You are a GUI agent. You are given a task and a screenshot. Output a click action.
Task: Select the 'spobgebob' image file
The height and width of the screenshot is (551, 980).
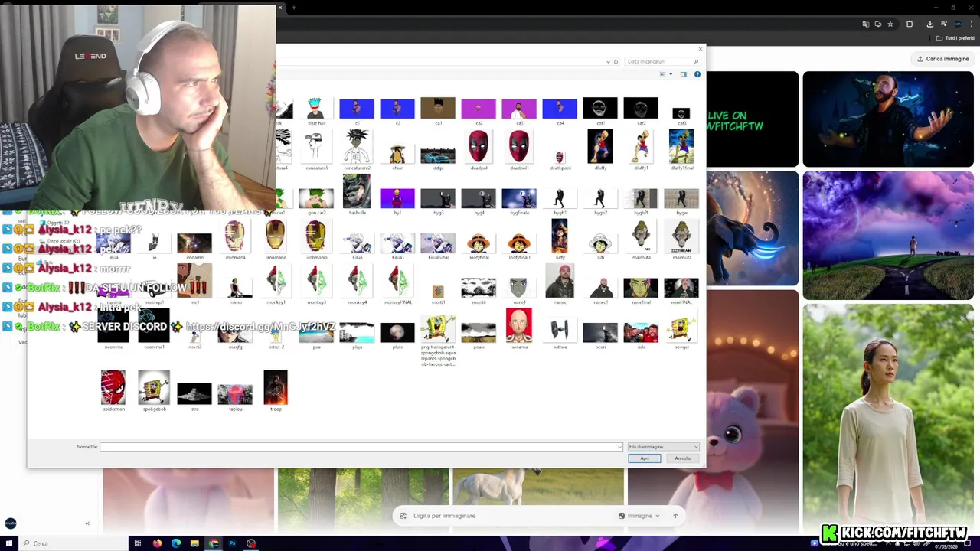tap(154, 391)
